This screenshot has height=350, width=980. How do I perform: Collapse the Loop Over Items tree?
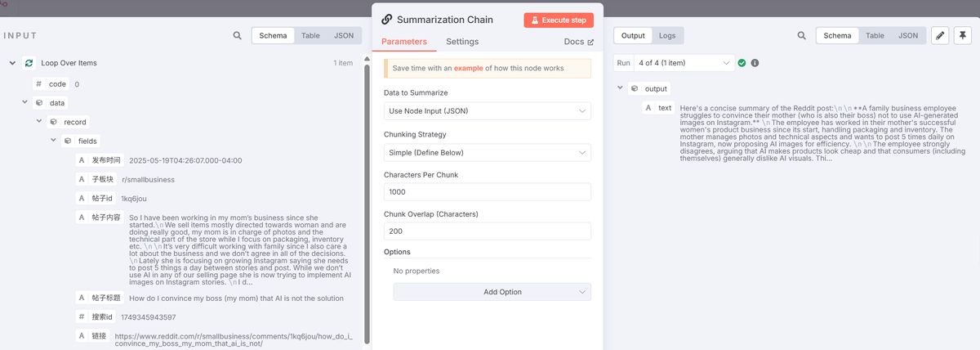pyautogui.click(x=12, y=63)
